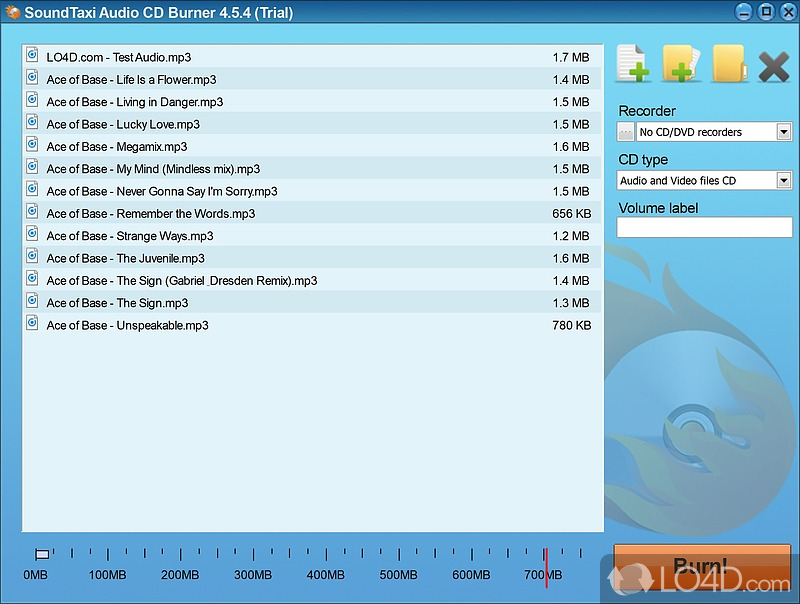This screenshot has height=604, width=800.
Task: Click the 1.7 MB size value
Action: coord(571,57)
